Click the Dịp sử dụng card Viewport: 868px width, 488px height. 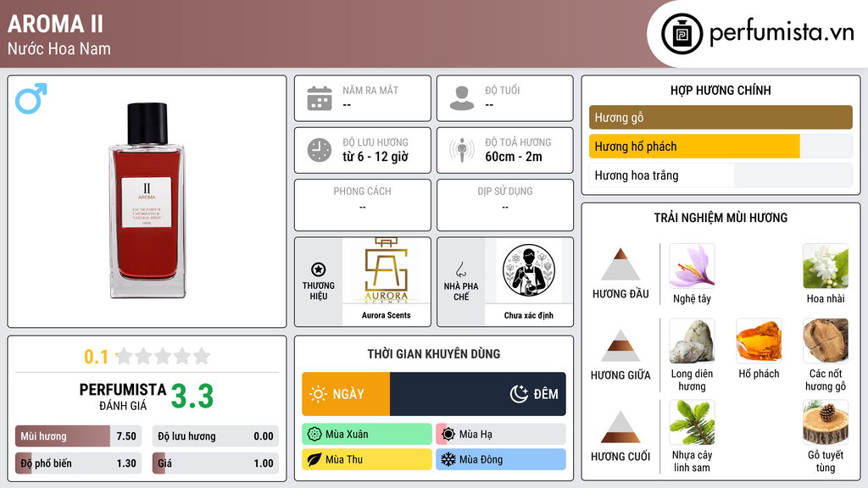point(505,205)
